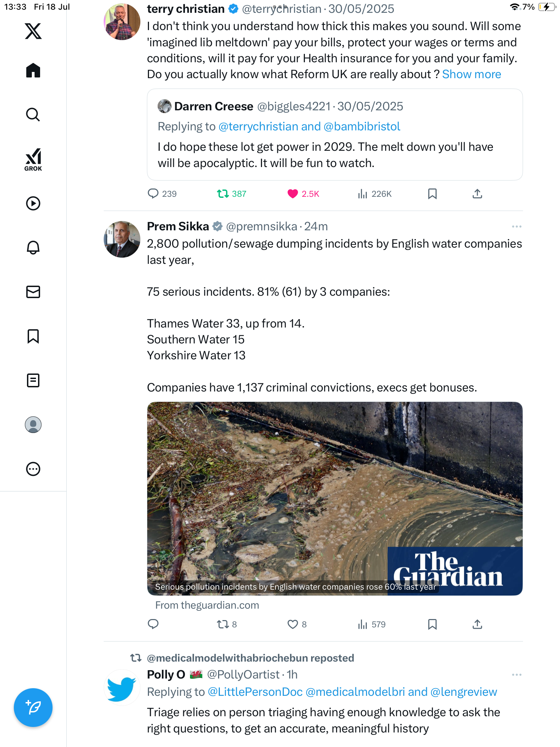Open Grok from the sidebar
560x747 pixels.
pyautogui.click(x=33, y=160)
